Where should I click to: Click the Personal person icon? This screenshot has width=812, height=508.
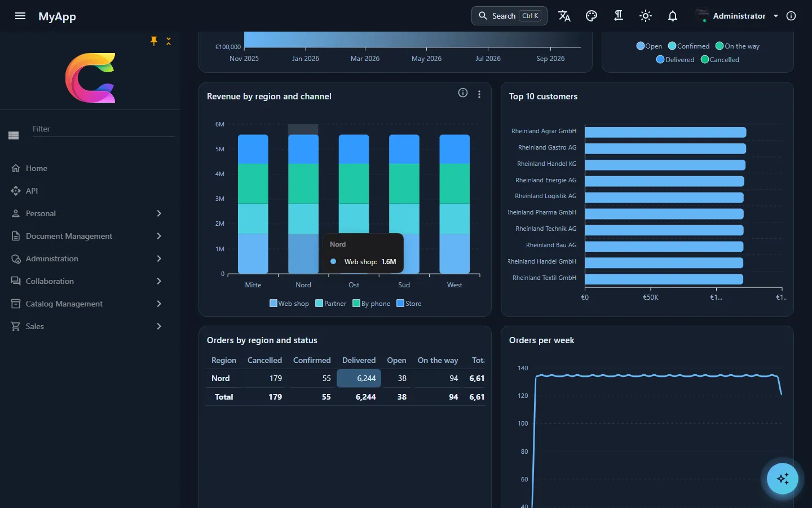coord(16,213)
